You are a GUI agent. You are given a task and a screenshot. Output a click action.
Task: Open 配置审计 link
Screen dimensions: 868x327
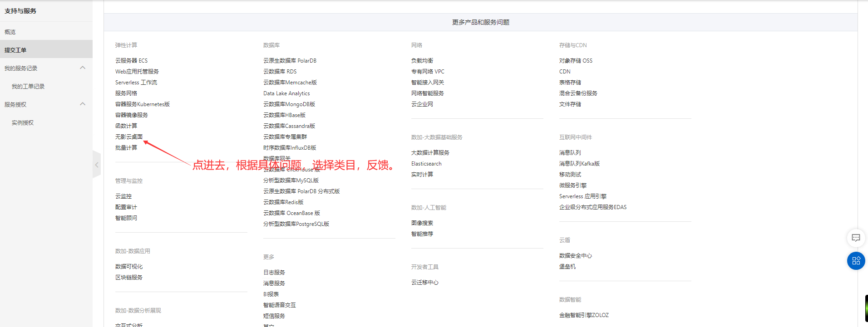coord(126,207)
